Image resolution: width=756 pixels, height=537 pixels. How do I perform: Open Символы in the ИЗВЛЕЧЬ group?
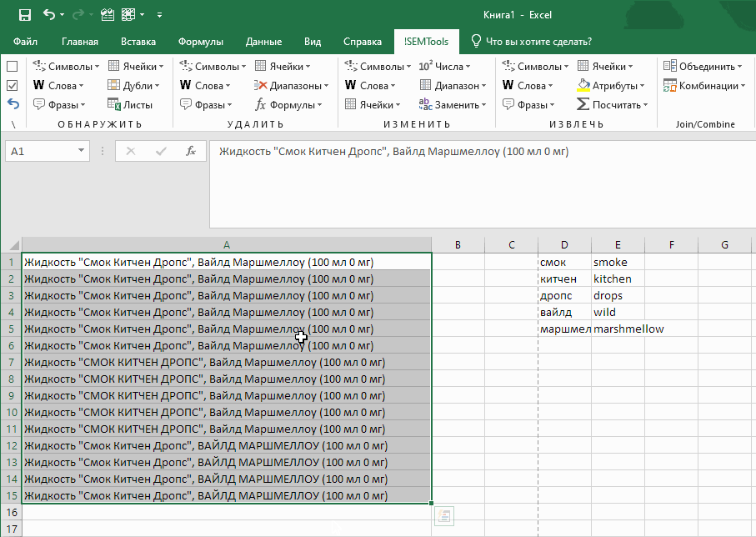(x=535, y=66)
